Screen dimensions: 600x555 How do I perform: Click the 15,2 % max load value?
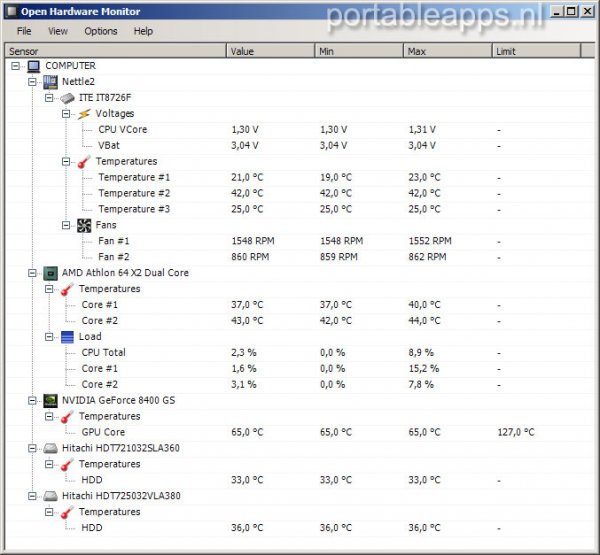[424, 369]
